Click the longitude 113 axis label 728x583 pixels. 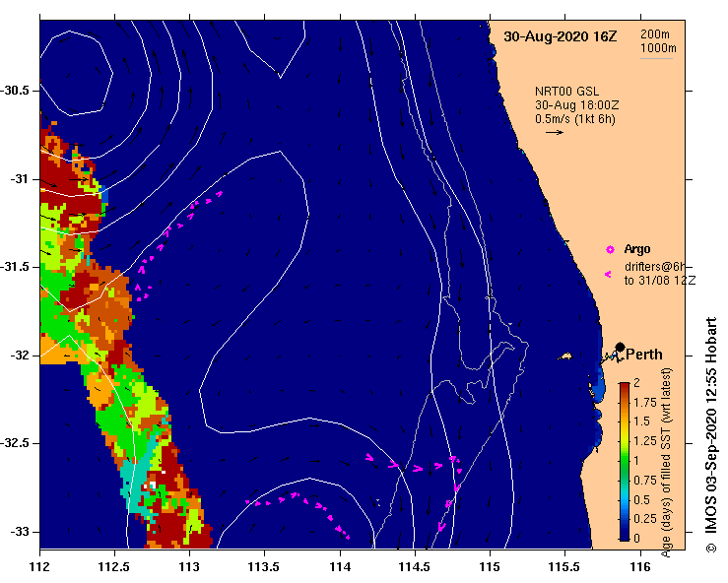tap(189, 567)
